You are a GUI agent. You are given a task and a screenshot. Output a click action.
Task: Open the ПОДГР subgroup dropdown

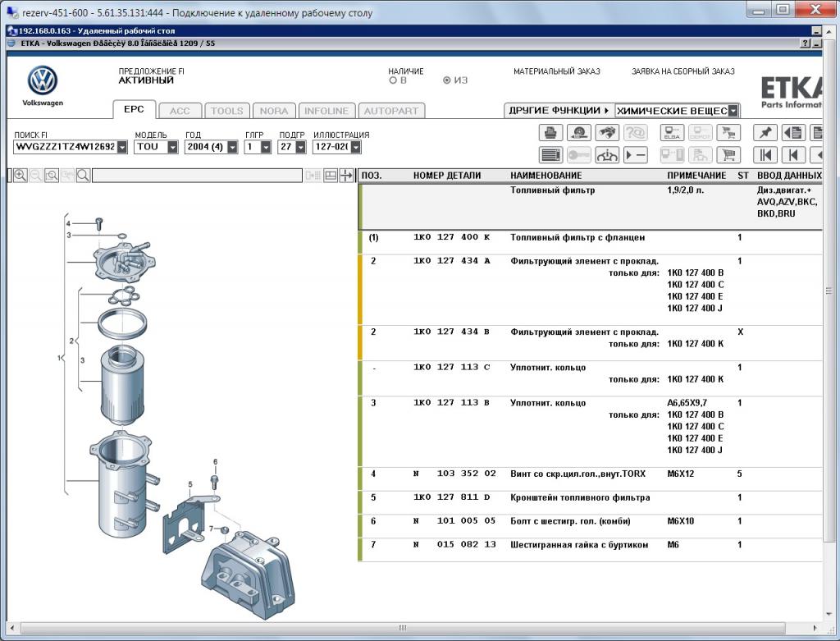point(300,147)
